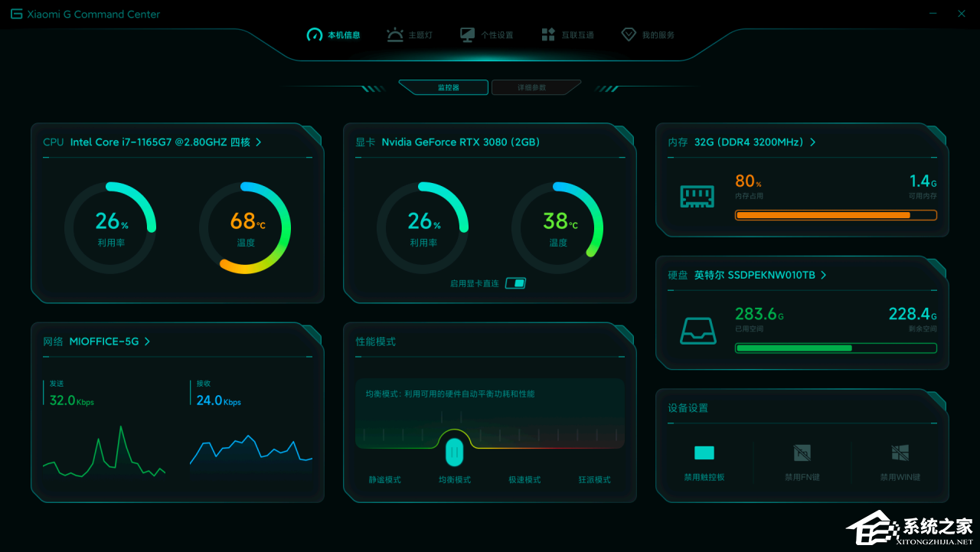Toggle the 启用显卡直连 switch
Screen dimensions: 980x552
pyautogui.click(x=515, y=283)
